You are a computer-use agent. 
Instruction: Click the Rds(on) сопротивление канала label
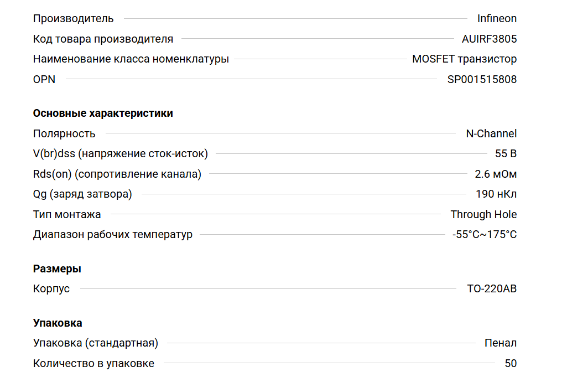pos(117,174)
